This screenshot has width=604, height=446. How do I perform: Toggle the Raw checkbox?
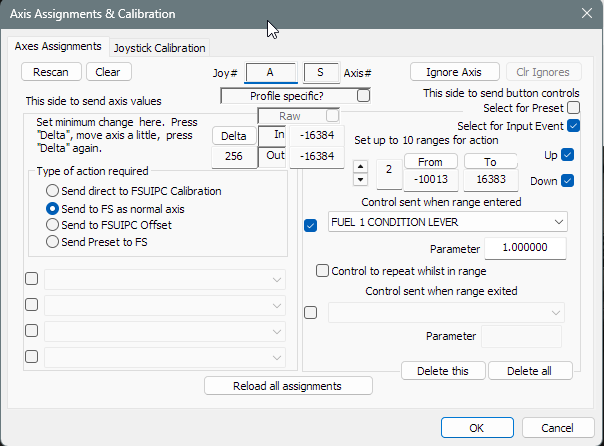332,116
